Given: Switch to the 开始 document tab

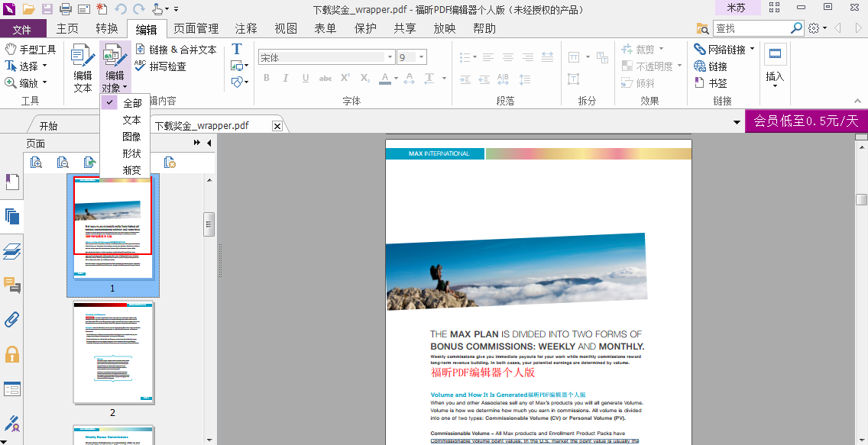Looking at the screenshot, I should tap(49, 125).
